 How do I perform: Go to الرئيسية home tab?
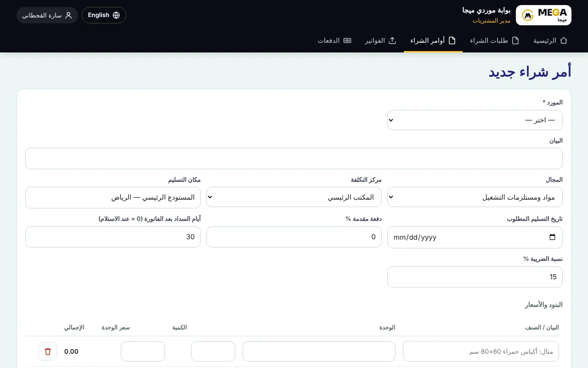(x=550, y=40)
